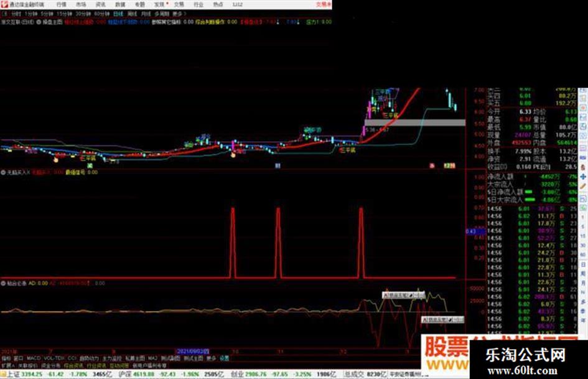The image size is (588, 379).
Task: Switch chart to 1分钟 period
Action: pos(30,14)
